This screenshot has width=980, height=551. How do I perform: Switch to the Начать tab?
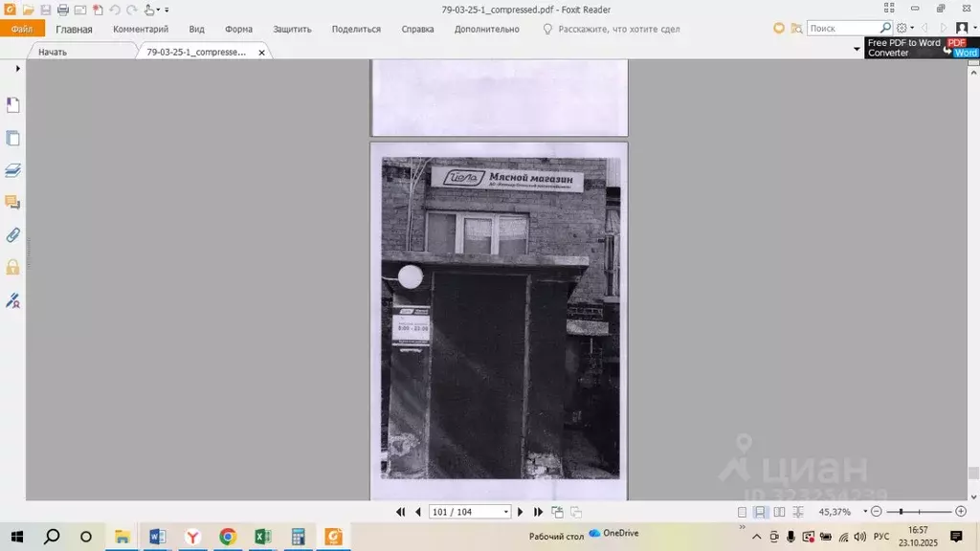pos(53,52)
